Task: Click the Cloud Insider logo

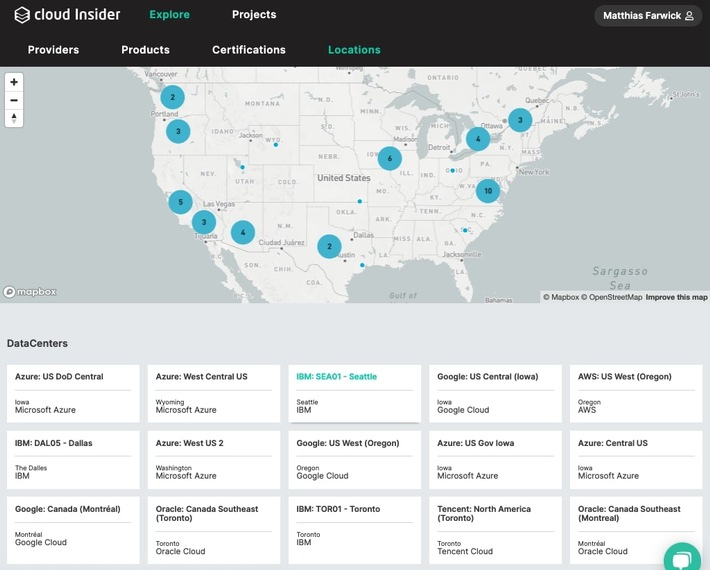Action: [67, 15]
